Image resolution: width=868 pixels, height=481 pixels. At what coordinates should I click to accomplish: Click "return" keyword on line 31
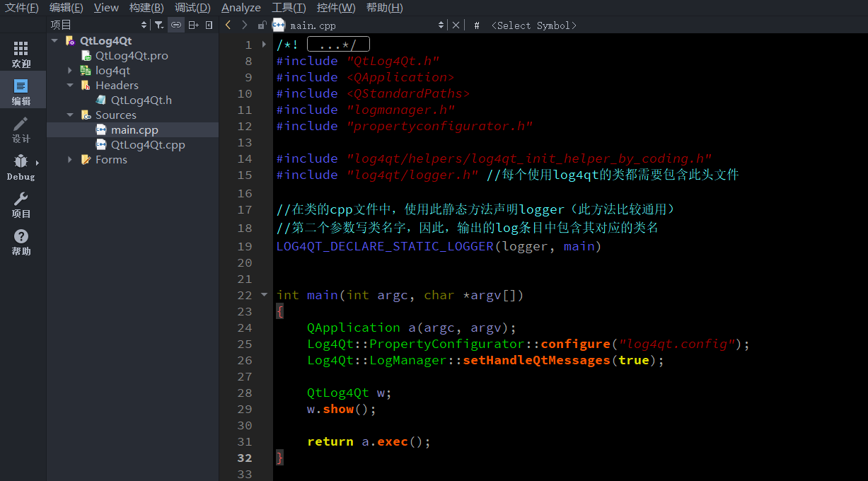point(330,441)
